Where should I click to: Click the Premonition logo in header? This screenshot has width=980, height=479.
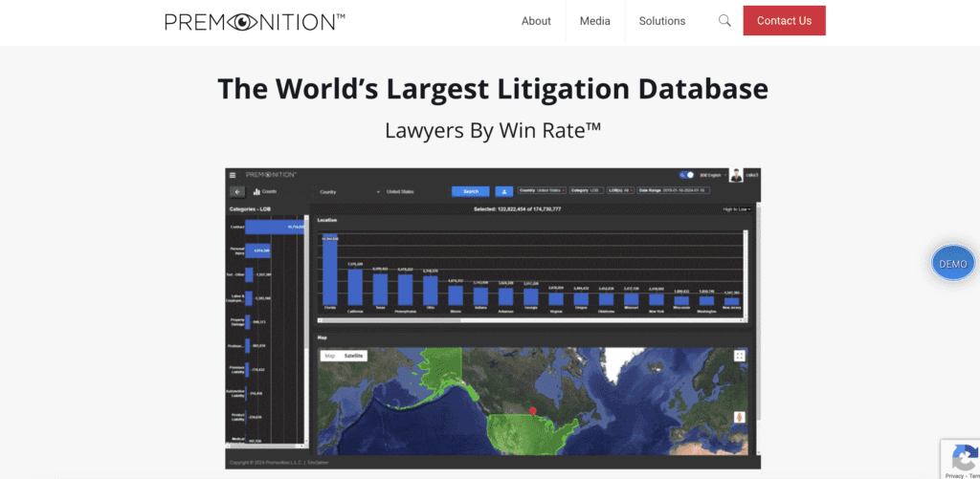point(255,22)
